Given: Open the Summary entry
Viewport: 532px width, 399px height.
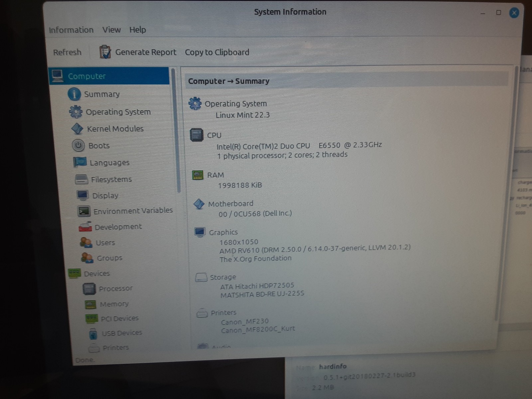Looking at the screenshot, I should 102,94.
